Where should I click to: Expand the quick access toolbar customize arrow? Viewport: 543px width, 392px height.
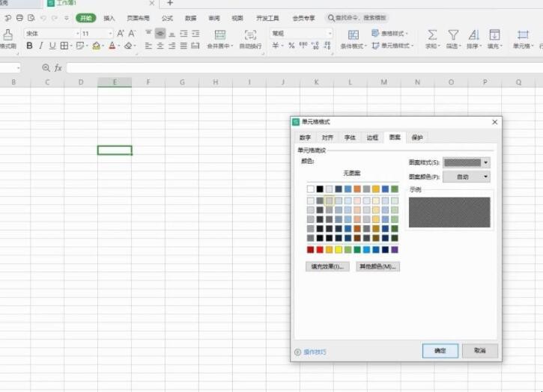click(x=67, y=18)
